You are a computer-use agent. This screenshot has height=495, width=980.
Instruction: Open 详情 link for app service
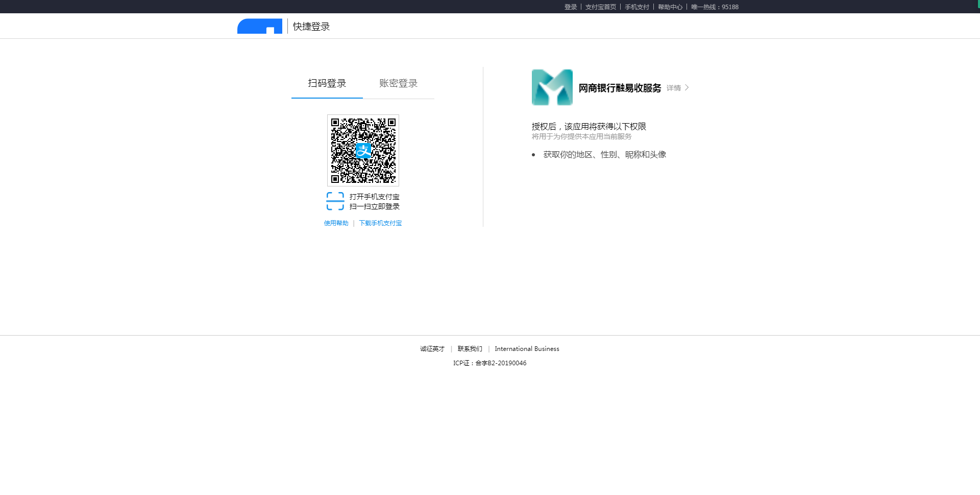point(674,88)
